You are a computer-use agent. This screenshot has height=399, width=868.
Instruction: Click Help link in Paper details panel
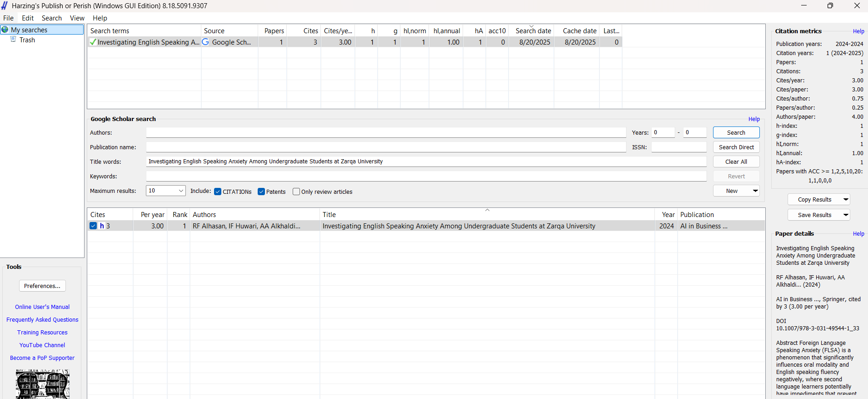coord(858,234)
